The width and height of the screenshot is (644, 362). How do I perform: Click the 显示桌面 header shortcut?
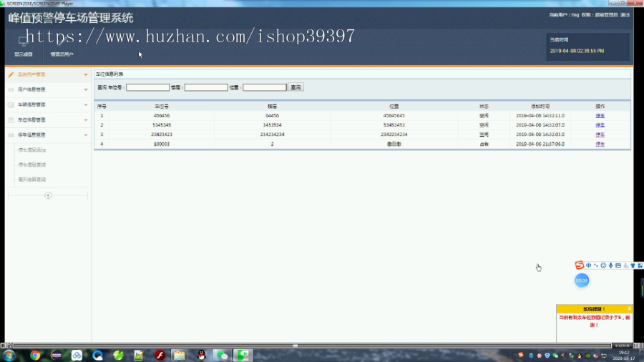(x=24, y=54)
